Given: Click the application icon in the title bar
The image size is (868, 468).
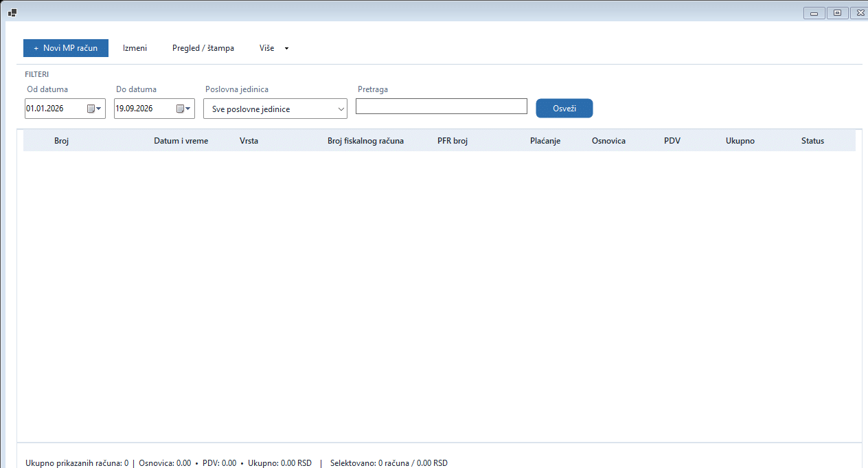Looking at the screenshot, I should [12, 12].
